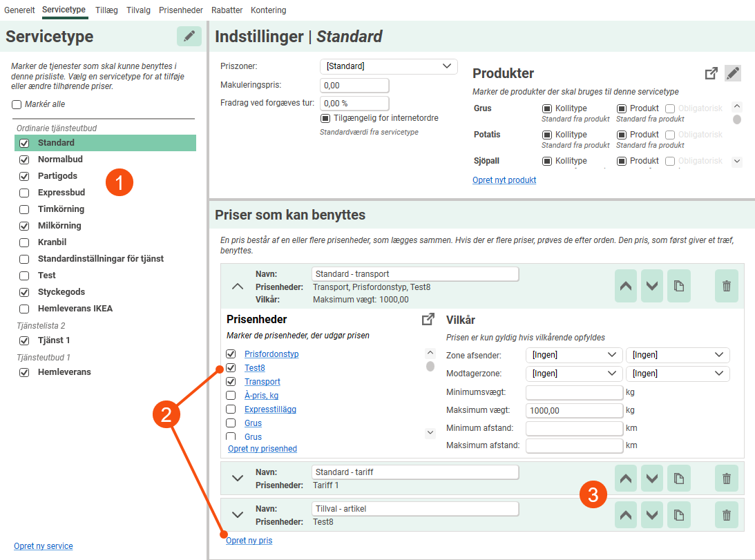The height and width of the screenshot is (560, 755).
Task: Copy the Standard - tariff price
Action: coord(679,478)
